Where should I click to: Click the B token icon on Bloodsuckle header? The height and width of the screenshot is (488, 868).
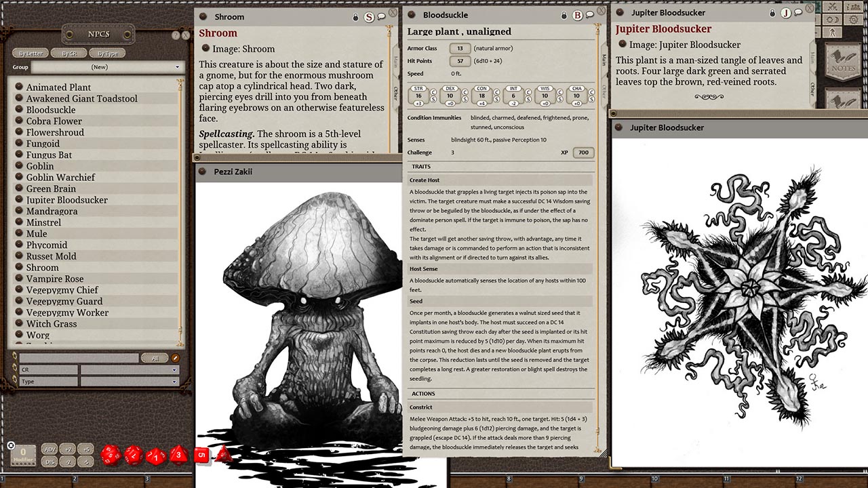tap(578, 15)
